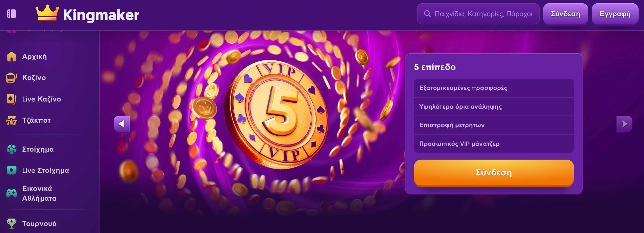Image resolution: width=644 pixels, height=233 pixels.
Task: Click the header Σύνδεση button
Action: [x=566, y=14]
